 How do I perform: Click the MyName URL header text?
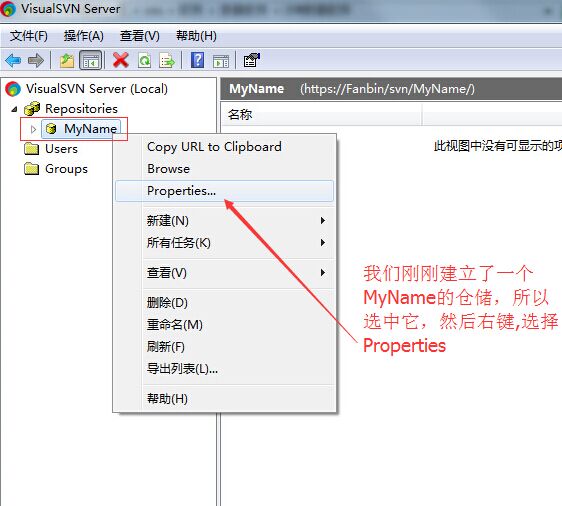387,89
